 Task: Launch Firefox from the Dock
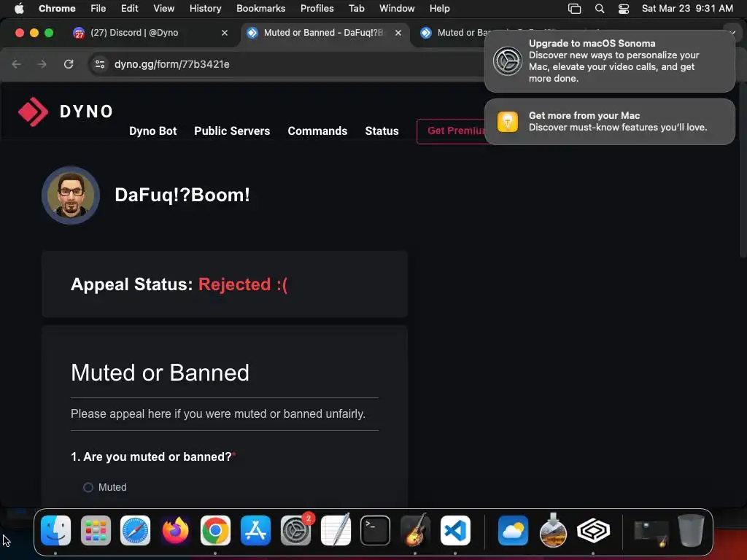point(175,531)
